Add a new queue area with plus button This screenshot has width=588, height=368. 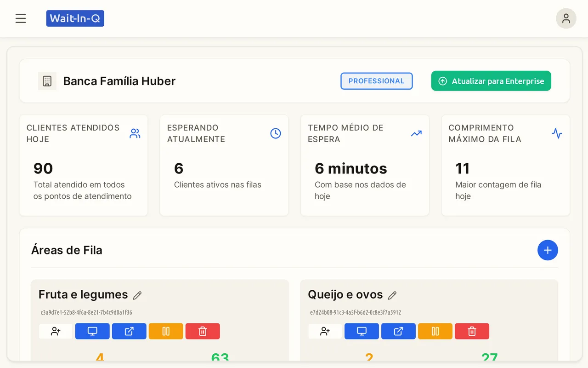pos(548,250)
